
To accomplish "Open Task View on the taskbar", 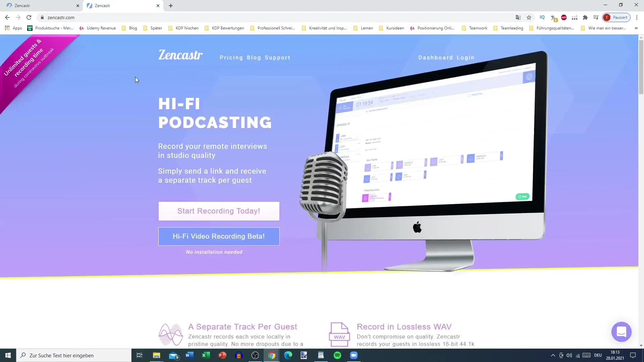I will [x=140, y=355].
